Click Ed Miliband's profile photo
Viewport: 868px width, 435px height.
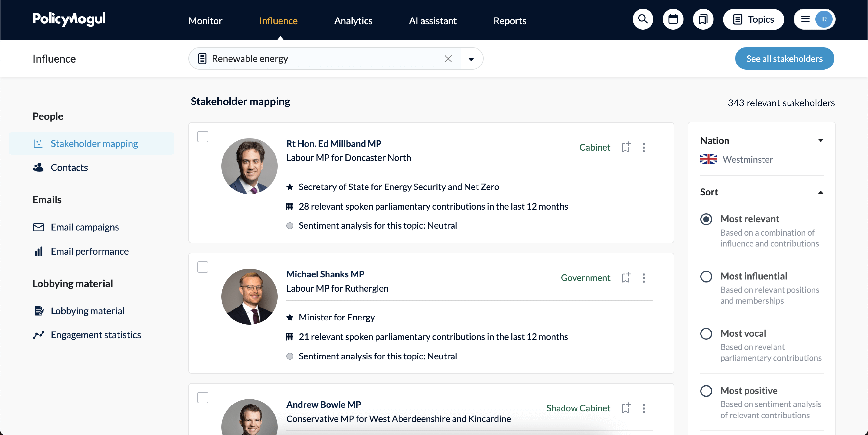coord(249,166)
